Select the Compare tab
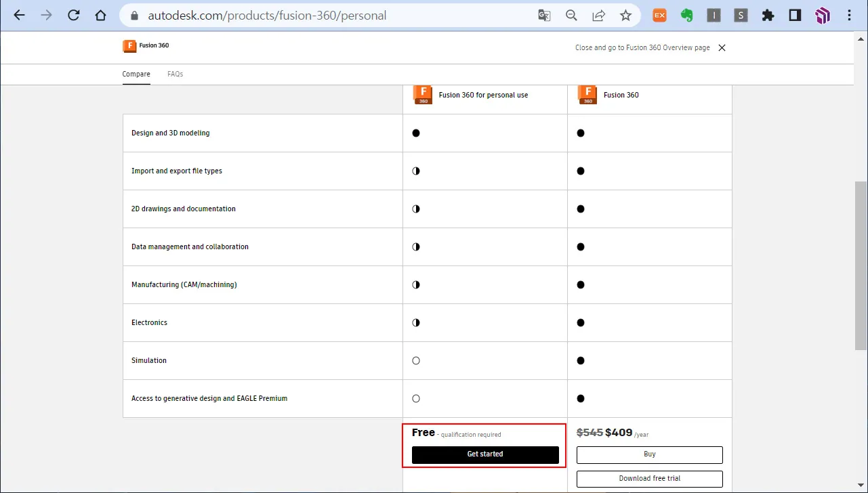The width and height of the screenshot is (868, 493). tap(136, 74)
